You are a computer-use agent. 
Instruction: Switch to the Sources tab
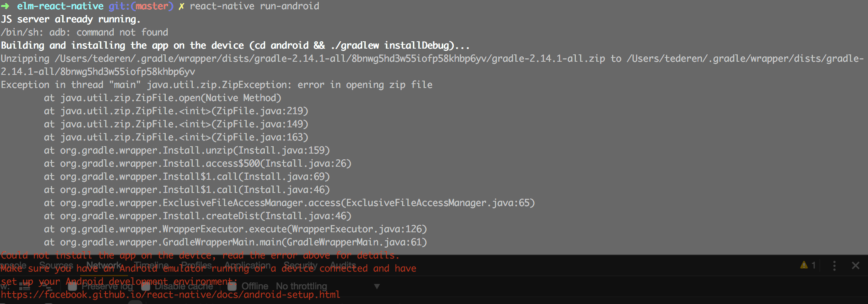(x=56, y=265)
